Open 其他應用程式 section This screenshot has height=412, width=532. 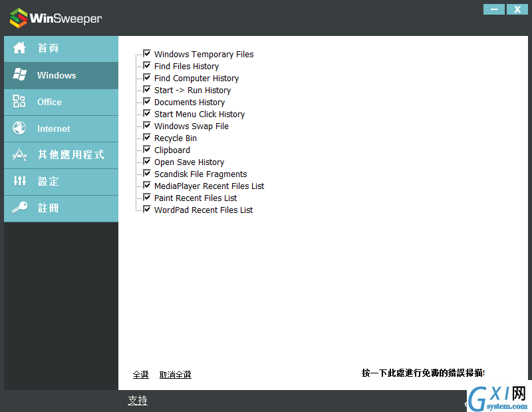coord(61,155)
